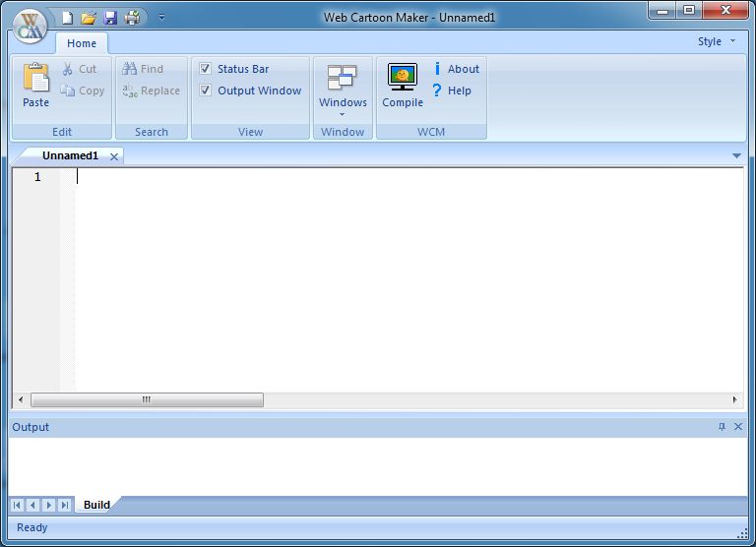
Task: Click the Search group label
Action: [x=152, y=132]
